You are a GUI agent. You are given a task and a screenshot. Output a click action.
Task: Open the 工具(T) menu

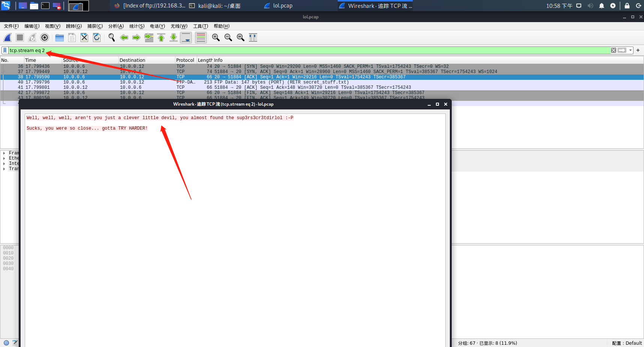pyautogui.click(x=201, y=26)
